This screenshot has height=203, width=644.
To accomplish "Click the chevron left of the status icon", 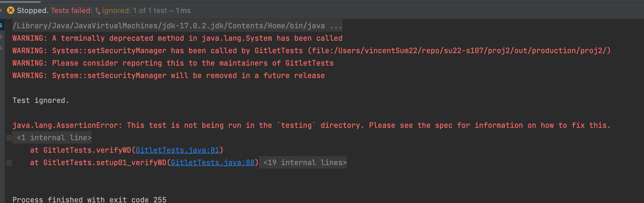I will (1, 10).
